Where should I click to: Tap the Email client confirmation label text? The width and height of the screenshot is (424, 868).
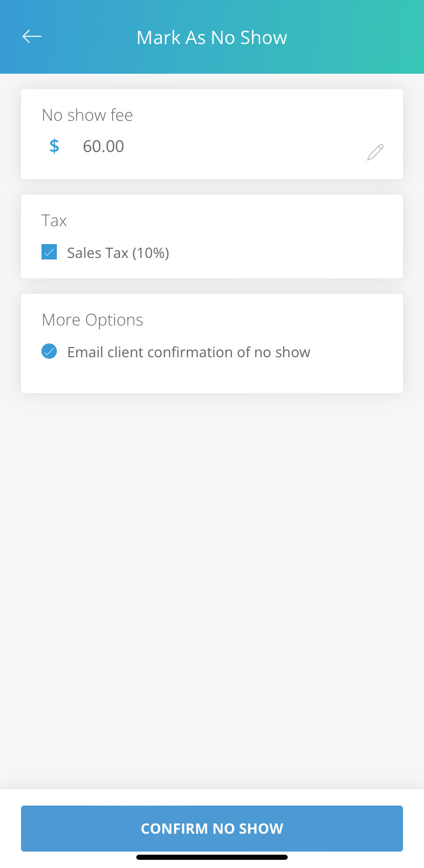click(x=188, y=352)
